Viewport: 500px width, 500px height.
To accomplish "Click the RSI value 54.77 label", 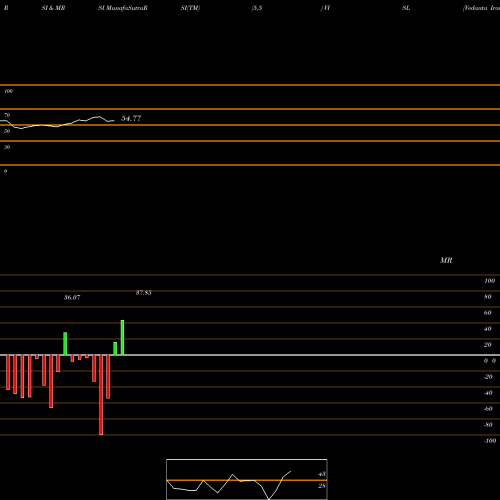I will click(131, 118).
